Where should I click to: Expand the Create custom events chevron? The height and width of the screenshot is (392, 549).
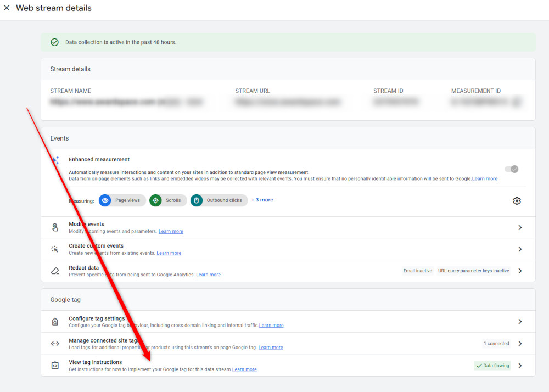[x=520, y=249]
